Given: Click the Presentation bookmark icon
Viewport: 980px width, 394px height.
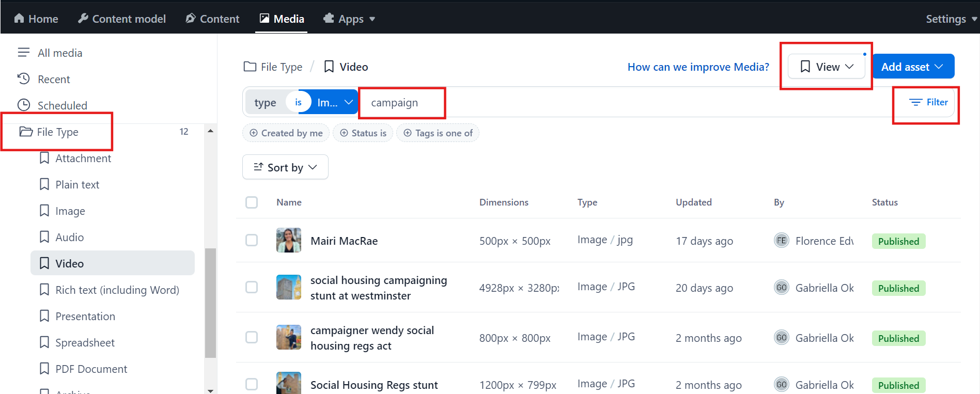Looking at the screenshot, I should click(x=44, y=316).
